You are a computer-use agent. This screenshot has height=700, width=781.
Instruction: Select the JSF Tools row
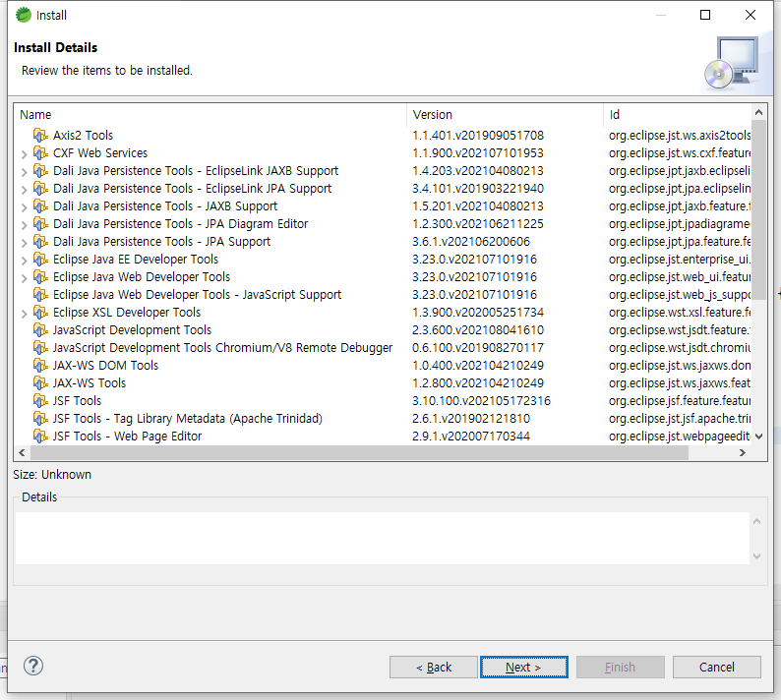382,400
